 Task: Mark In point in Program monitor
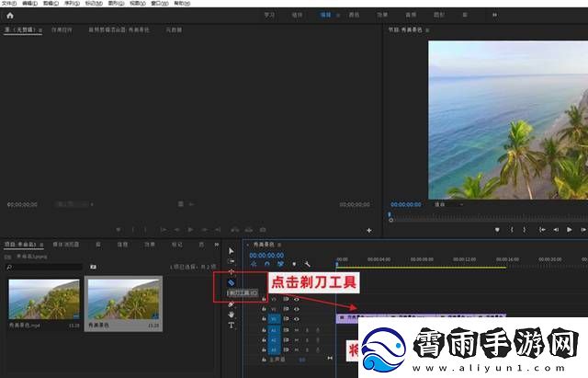(x=512, y=229)
